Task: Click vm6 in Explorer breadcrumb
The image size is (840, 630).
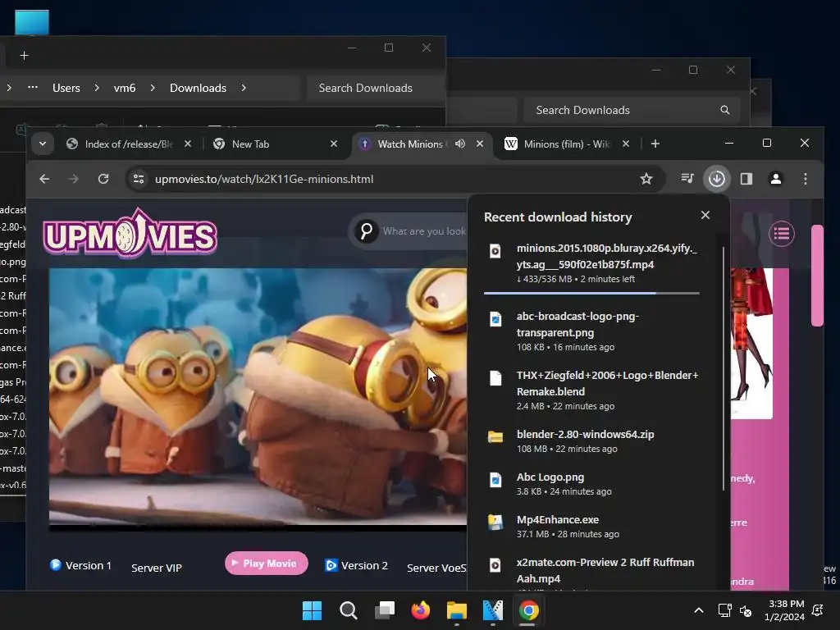Action: pyautogui.click(x=125, y=88)
